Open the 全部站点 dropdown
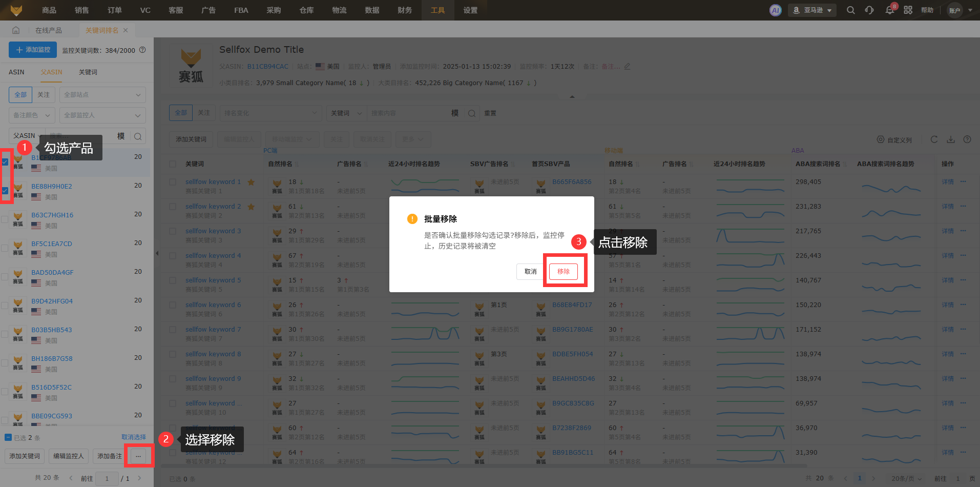Image resolution: width=980 pixels, height=487 pixels. [102, 95]
